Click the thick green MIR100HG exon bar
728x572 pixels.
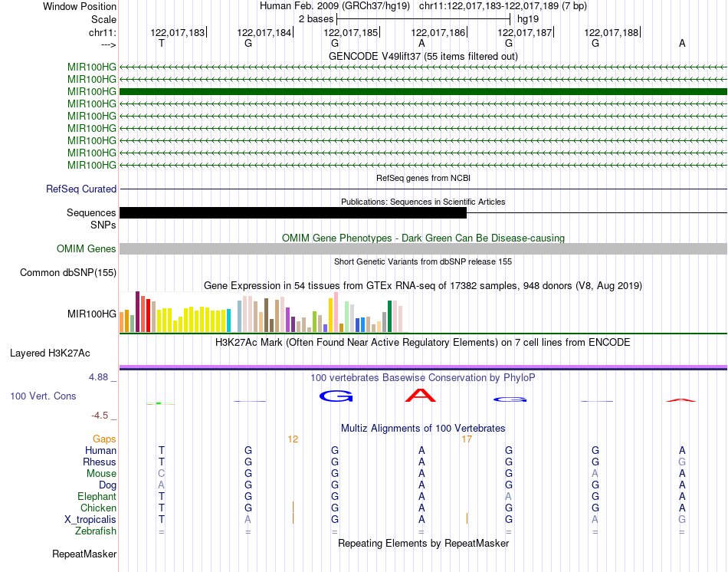click(423, 91)
